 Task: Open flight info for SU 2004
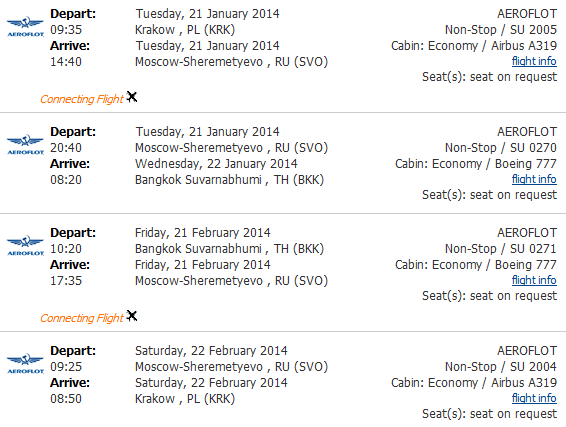pos(534,398)
